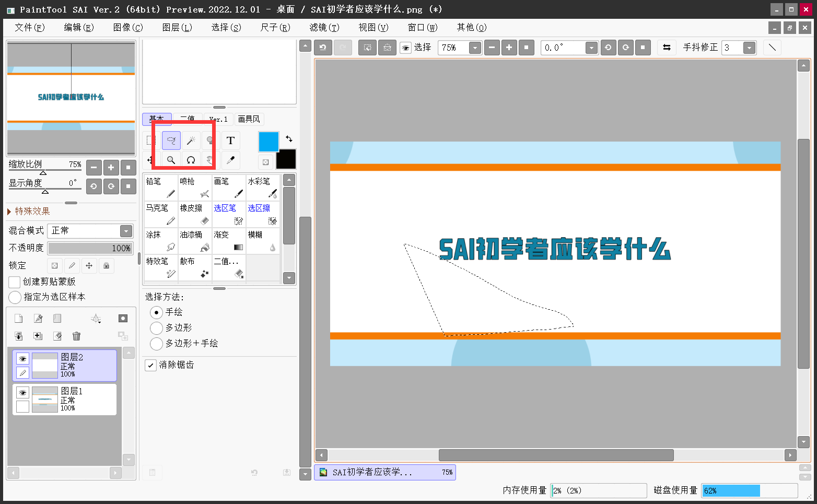
Task: Select the Text tool (T)
Action: pos(230,140)
